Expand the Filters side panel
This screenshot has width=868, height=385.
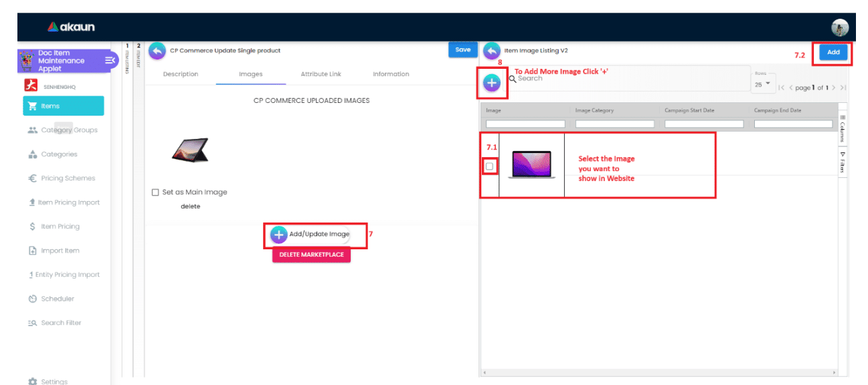tap(843, 161)
